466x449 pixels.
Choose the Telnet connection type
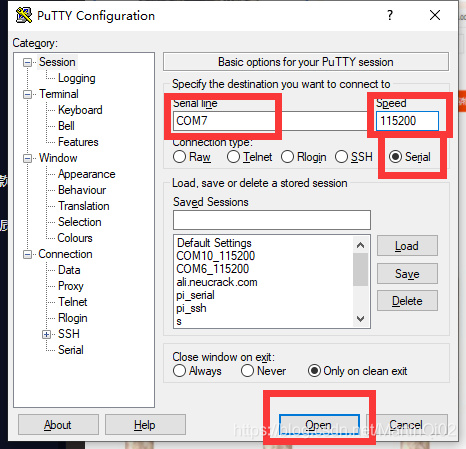tap(233, 157)
